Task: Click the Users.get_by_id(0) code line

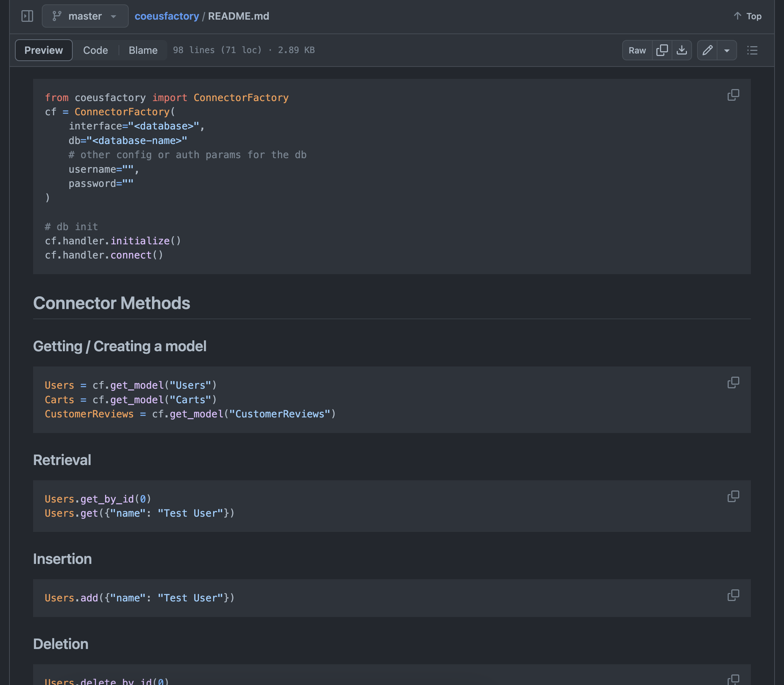Action: tap(98, 499)
